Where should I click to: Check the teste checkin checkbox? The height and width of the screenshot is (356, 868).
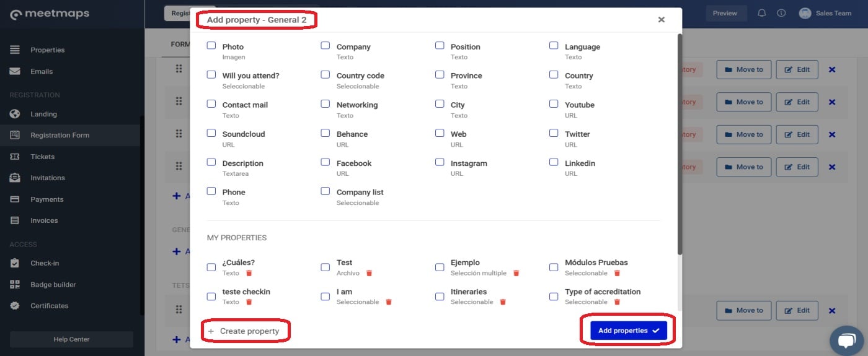tap(211, 297)
